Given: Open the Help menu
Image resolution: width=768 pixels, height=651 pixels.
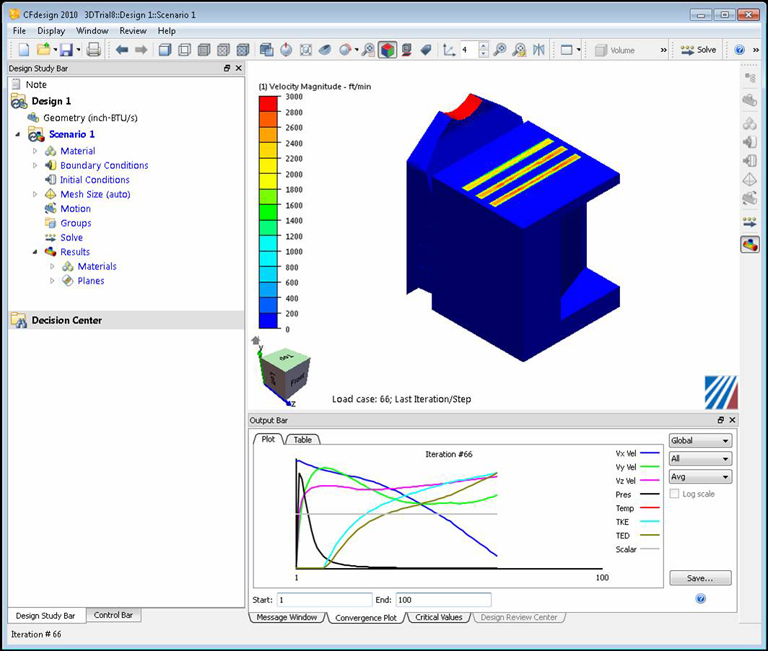Looking at the screenshot, I should (167, 31).
